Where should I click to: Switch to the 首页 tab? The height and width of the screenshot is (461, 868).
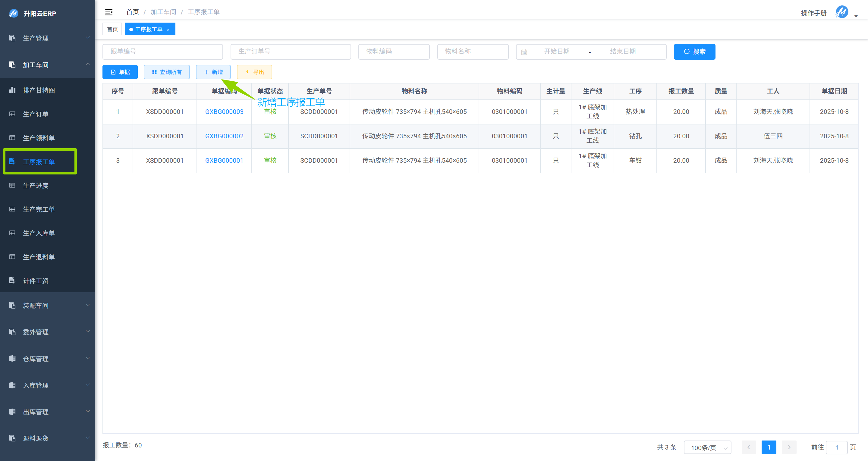112,29
